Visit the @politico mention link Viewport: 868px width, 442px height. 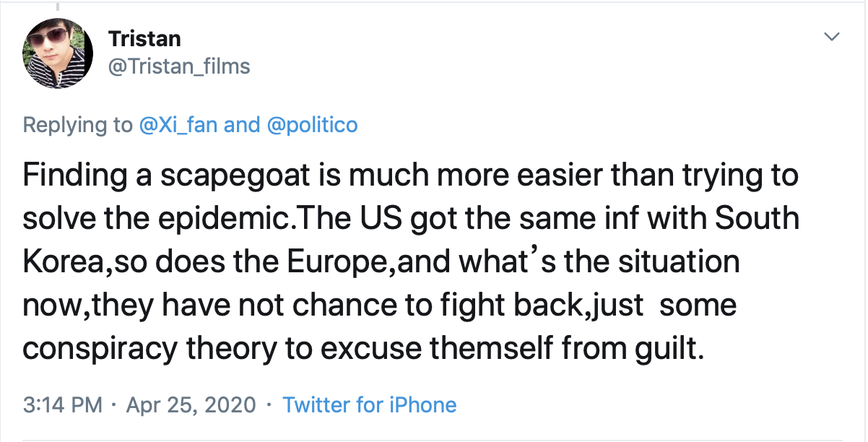312,125
